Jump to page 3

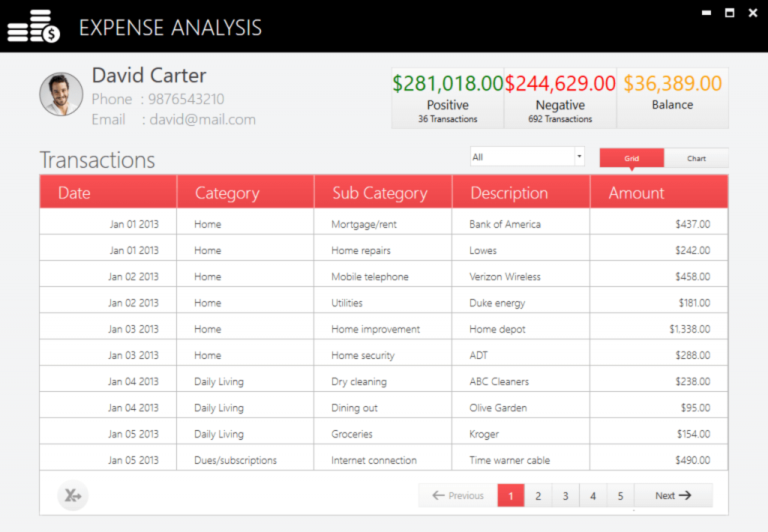pos(565,495)
